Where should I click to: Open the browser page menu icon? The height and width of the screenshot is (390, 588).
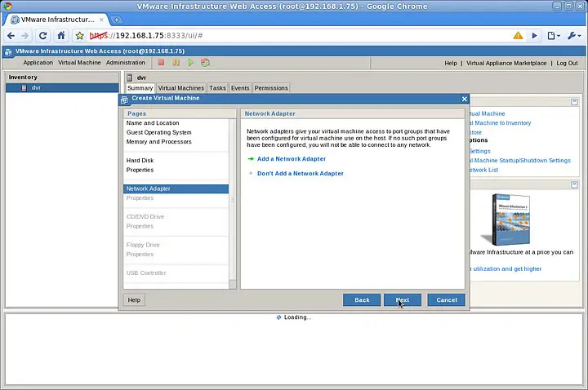pyautogui.click(x=554, y=36)
